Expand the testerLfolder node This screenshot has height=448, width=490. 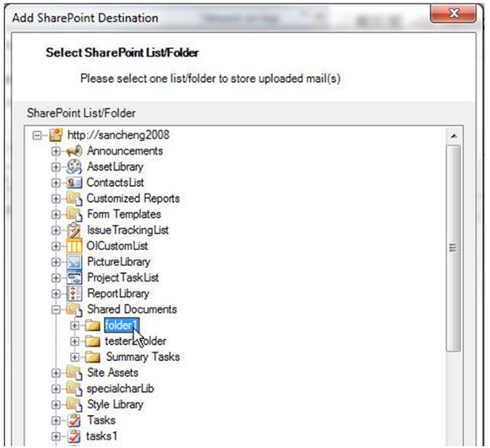(x=74, y=341)
